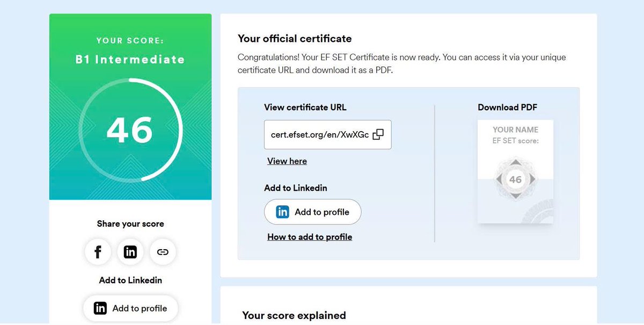Viewport: 644px width, 325px height.
Task: Select the certificate URL field
Action: 327,134
